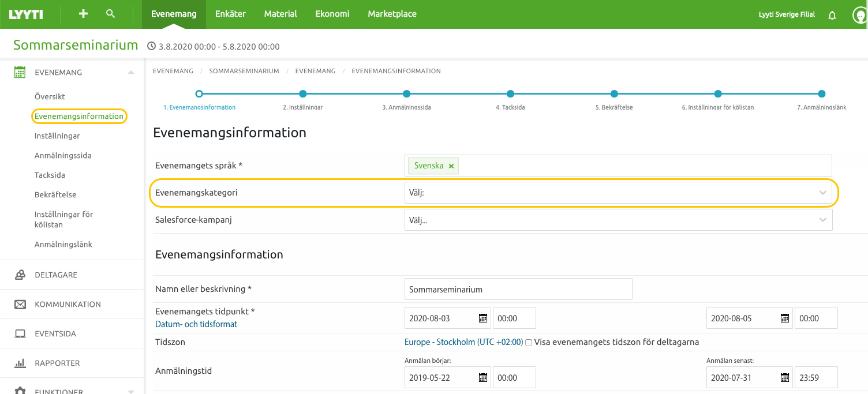Click the Kommunikation envelope icon

pyautogui.click(x=20, y=304)
